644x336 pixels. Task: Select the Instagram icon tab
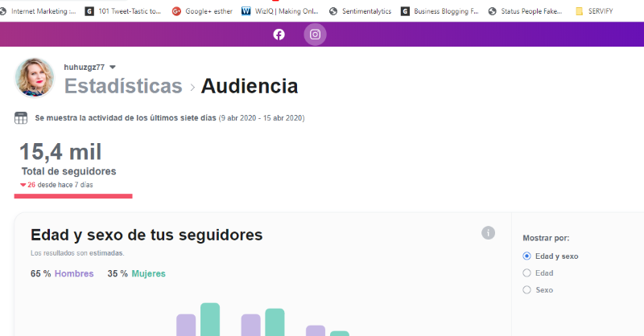315,35
